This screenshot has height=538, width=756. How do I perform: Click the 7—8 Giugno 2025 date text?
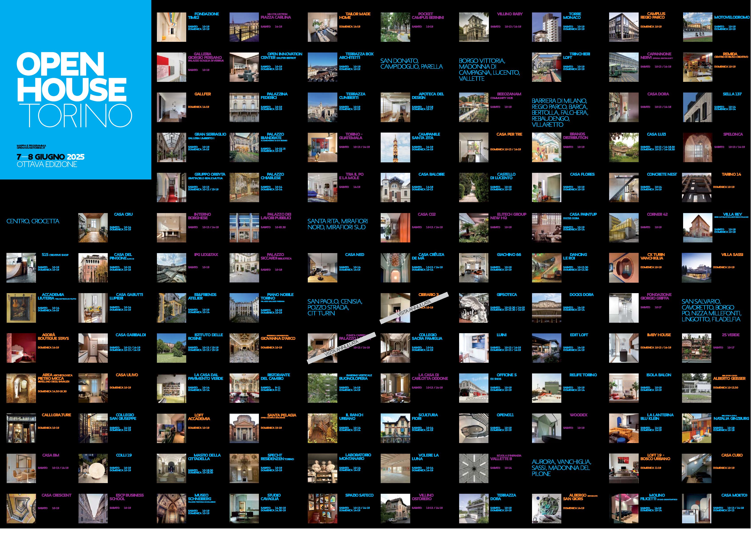pyautogui.click(x=51, y=157)
